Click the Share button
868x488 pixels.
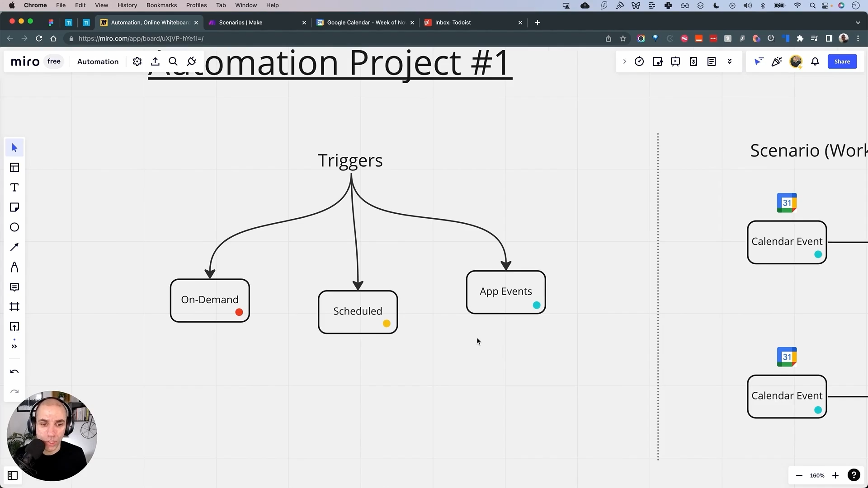coord(842,61)
